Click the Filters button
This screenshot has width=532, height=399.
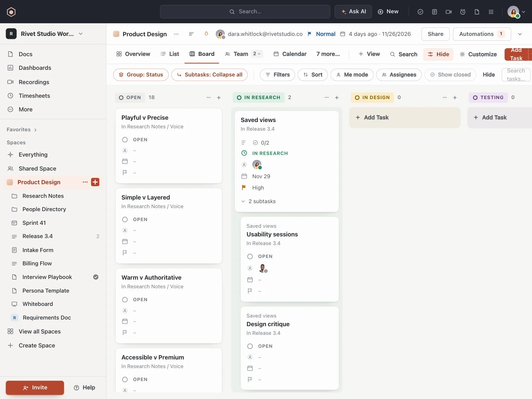pos(277,75)
